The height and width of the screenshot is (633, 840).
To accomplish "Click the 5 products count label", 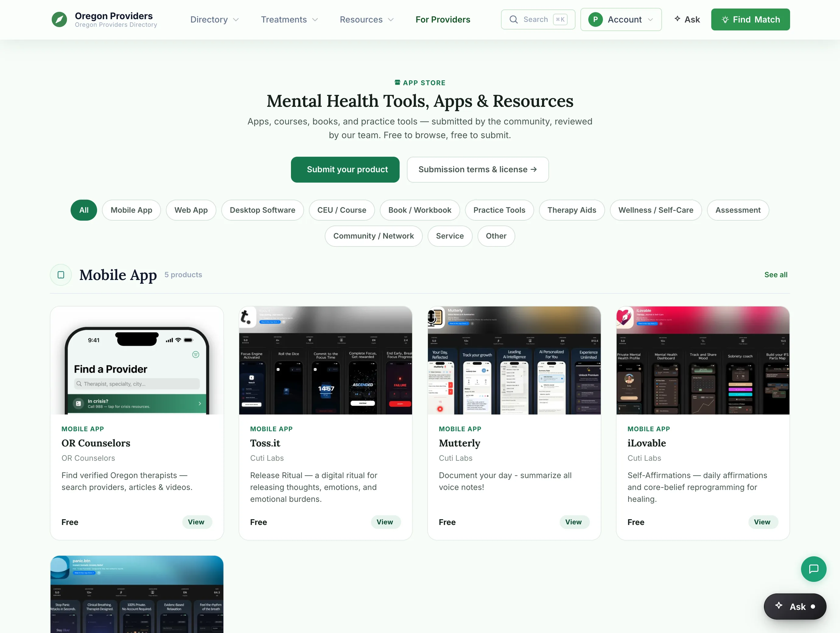I will tap(183, 275).
